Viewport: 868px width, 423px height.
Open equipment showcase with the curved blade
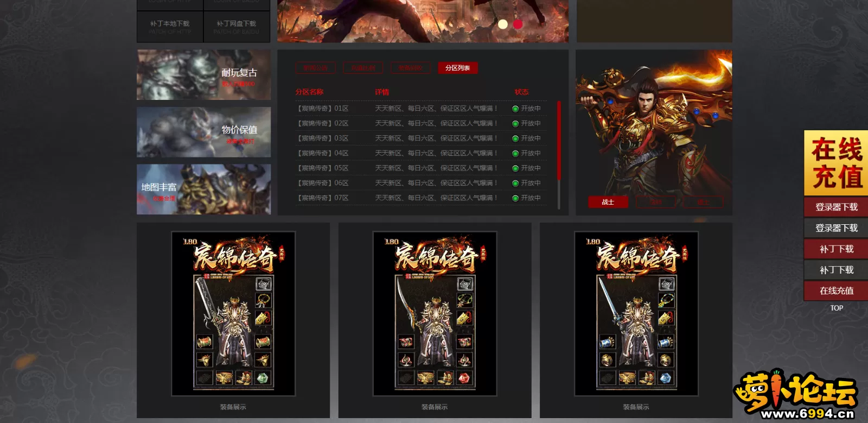click(x=435, y=314)
